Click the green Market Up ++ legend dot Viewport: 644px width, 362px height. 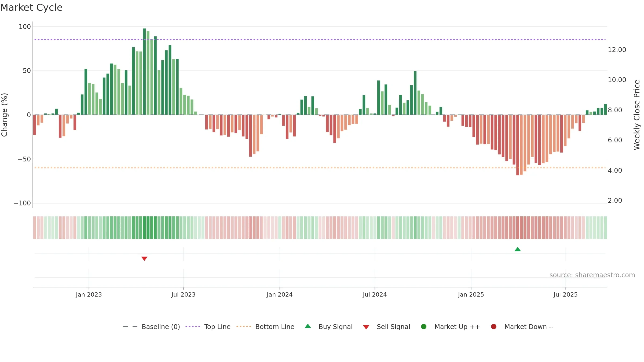[x=424, y=327]
